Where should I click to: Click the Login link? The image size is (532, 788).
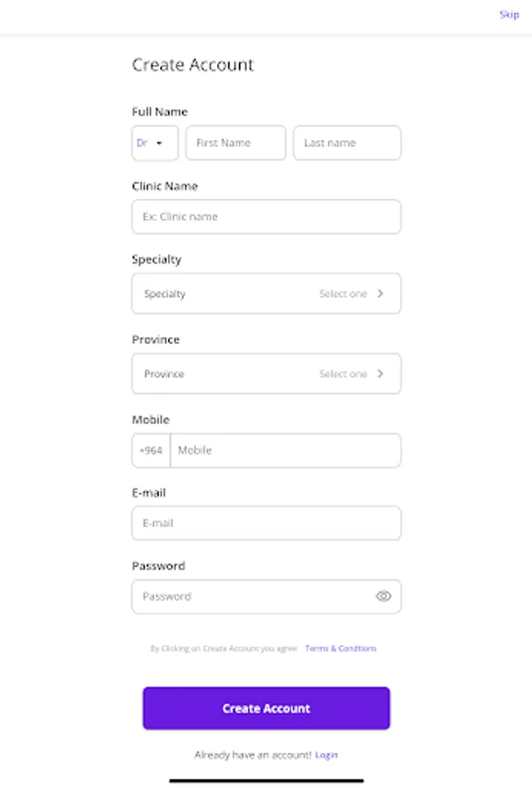tap(326, 755)
